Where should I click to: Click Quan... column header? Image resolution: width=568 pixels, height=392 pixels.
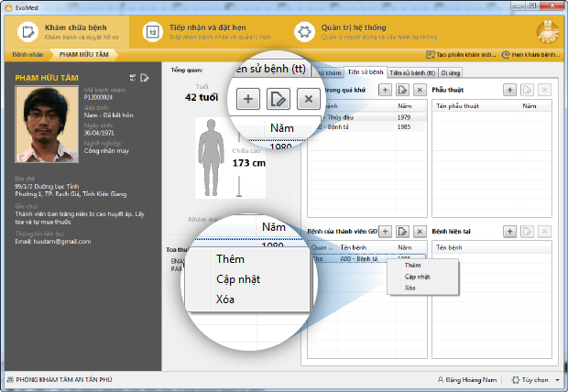[322, 247]
